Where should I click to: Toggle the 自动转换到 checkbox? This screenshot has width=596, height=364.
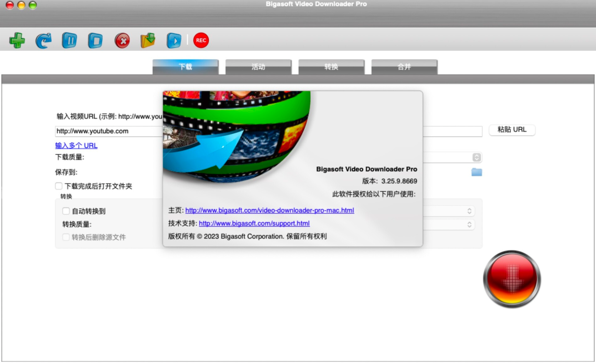pyautogui.click(x=66, y=211)
